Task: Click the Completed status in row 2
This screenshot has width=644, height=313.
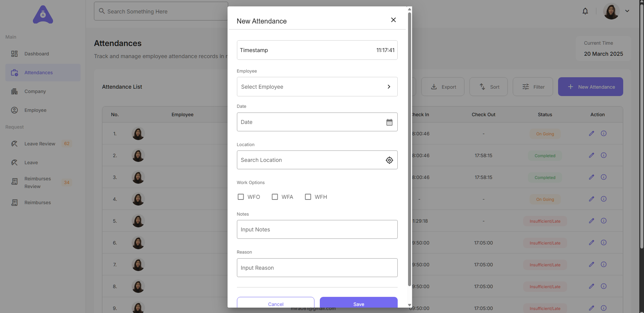Action: pyautogui.click(x=545, y=156)
